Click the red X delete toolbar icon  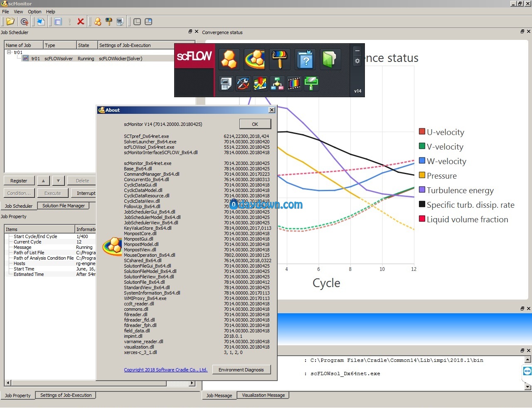(x=81, y=22)
